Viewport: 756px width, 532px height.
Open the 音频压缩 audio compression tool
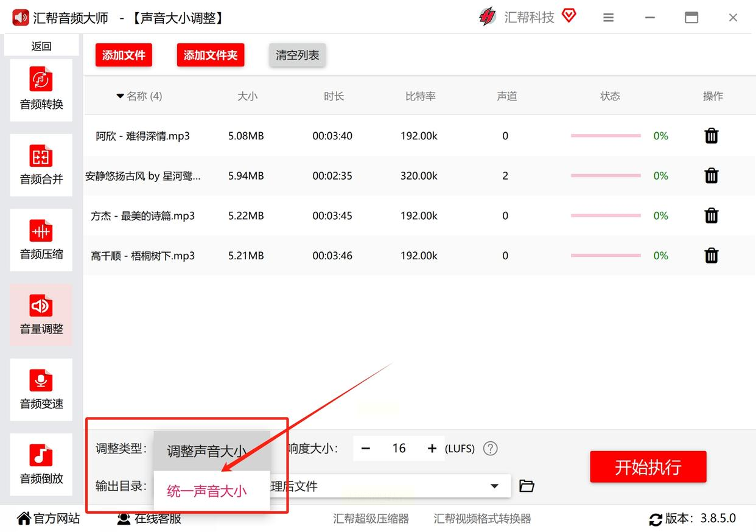point(41,239)
